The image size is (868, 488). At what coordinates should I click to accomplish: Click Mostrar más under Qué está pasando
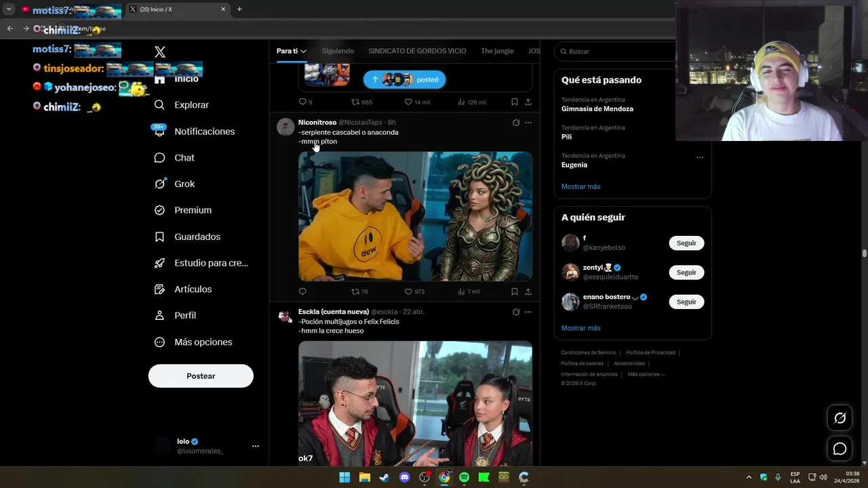point(580,186)
